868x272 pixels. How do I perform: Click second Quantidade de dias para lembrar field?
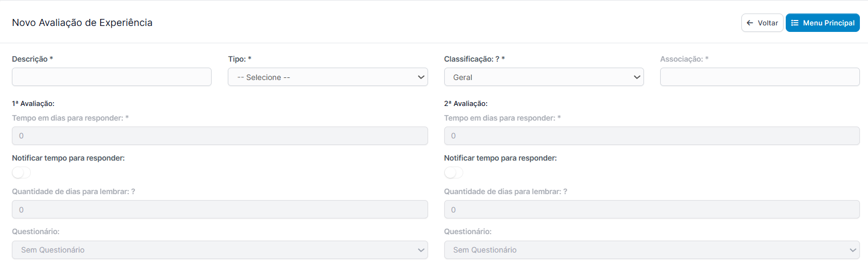click(652, 209)
